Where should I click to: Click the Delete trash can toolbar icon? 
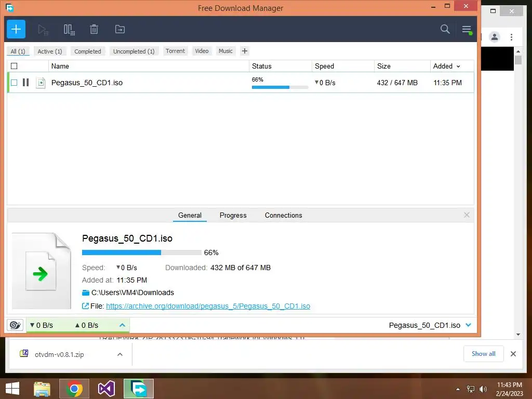tap(94, 30)
